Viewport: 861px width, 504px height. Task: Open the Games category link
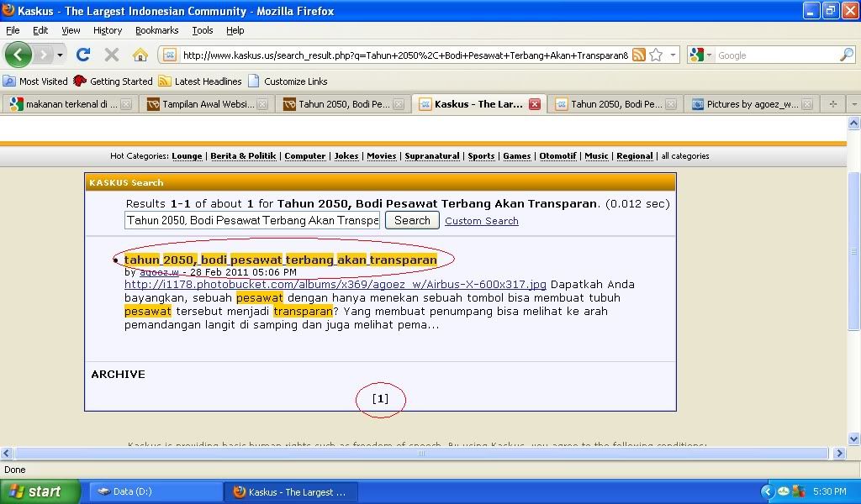click(517, 156)
